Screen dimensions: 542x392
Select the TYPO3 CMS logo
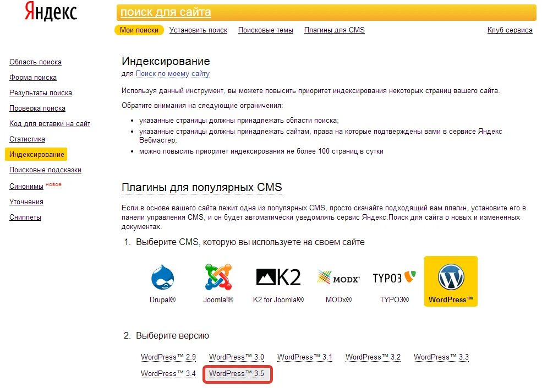tap(394, 277)
